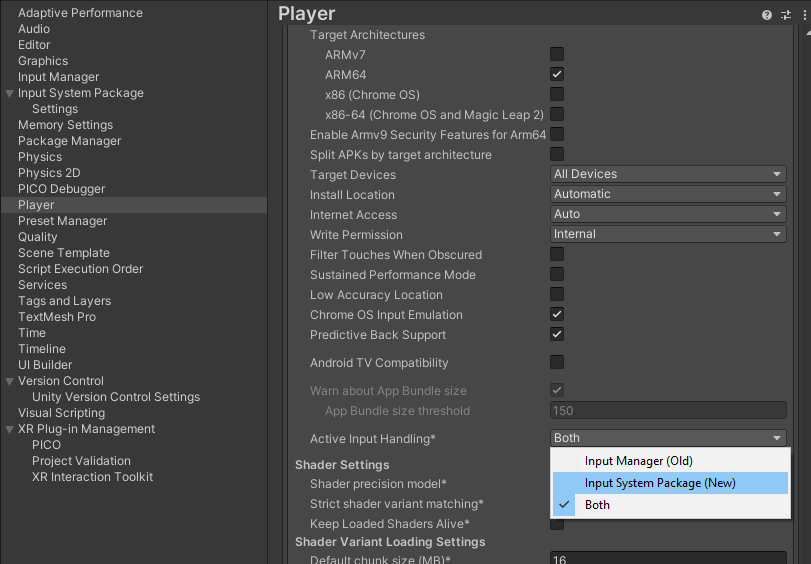Viewport: 811px width, 564px height.
Task: Open Audio settings category
Action: click(x=34, y=29)
